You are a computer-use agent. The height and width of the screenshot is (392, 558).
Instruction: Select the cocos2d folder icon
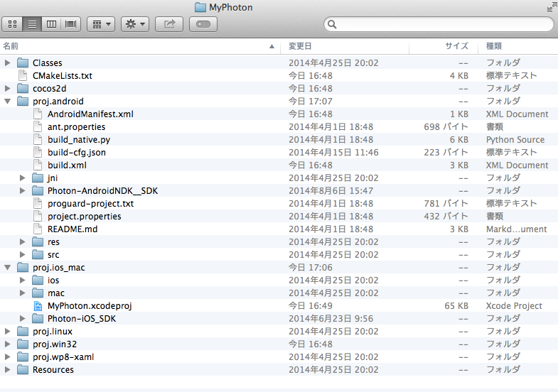click(23, 89)
